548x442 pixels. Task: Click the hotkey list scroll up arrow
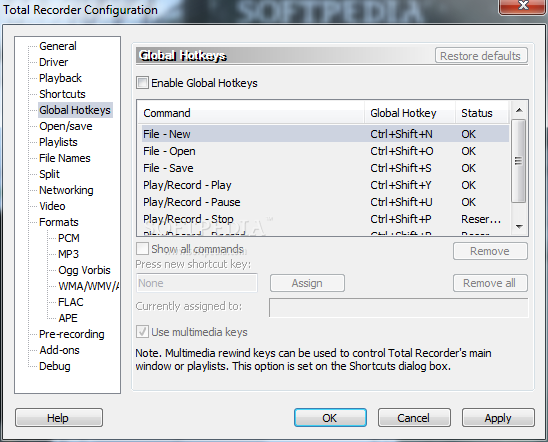coord(519,110)
